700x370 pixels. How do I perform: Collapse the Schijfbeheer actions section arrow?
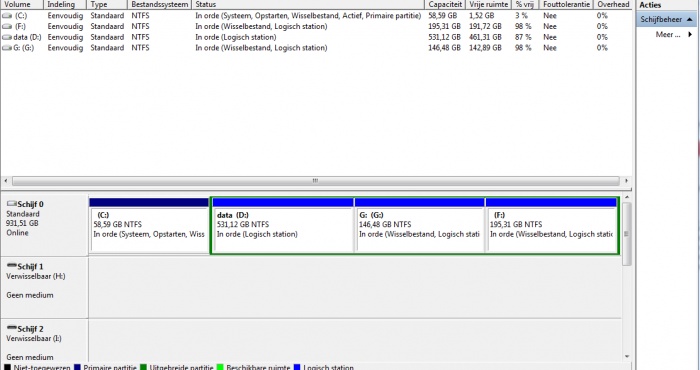(x=690, y=20)
